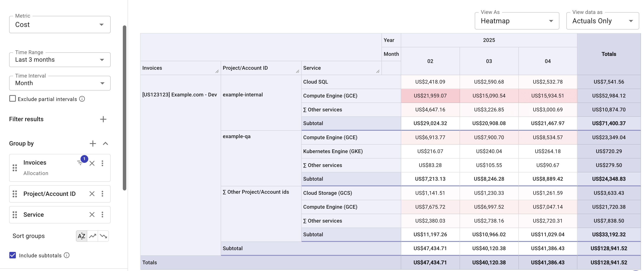The width and height of the screenshot is (644, 271).
Task: Open the Metric dropdown showing Cost
Action: [59, 24]
